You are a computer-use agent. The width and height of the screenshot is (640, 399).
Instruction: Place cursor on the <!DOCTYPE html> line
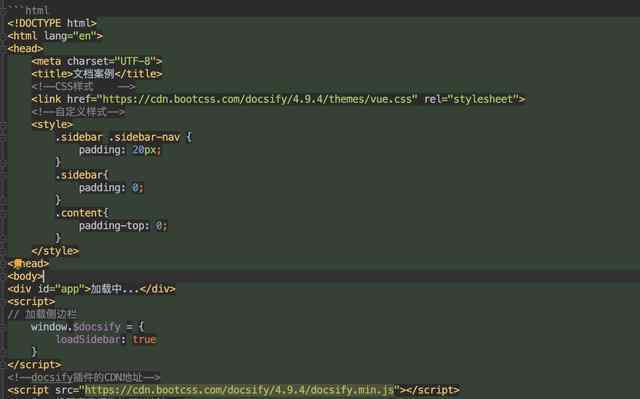click(52, 23)
